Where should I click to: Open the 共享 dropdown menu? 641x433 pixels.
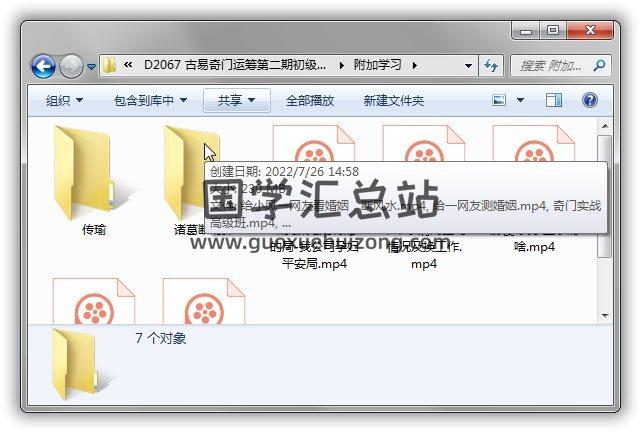(x=237, y=100)
